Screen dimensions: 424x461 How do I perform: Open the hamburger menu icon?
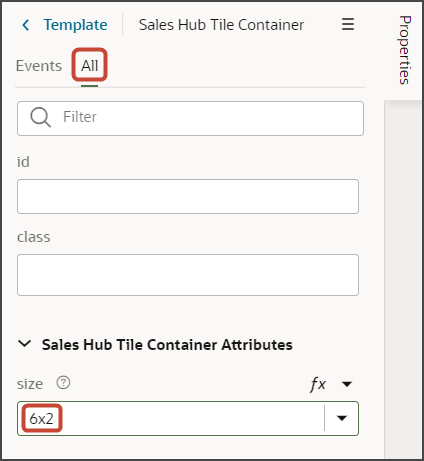point(348,24)
